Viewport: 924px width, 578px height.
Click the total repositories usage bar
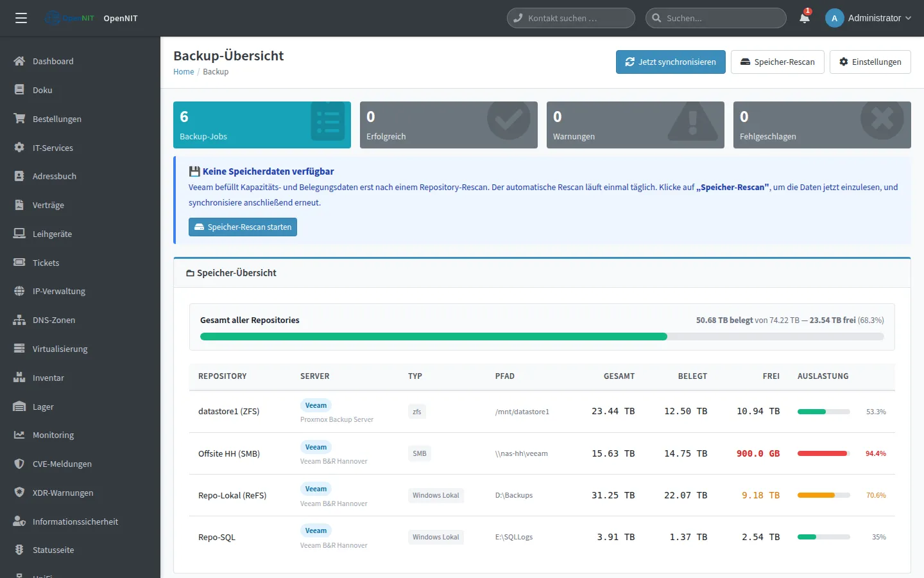(x=542, y=337)
